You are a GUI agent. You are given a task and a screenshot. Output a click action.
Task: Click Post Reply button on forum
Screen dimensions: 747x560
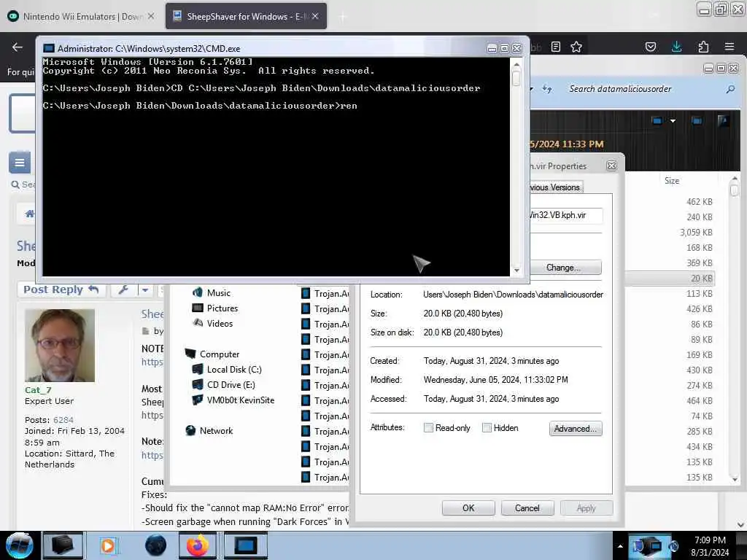tap(61, 289)
